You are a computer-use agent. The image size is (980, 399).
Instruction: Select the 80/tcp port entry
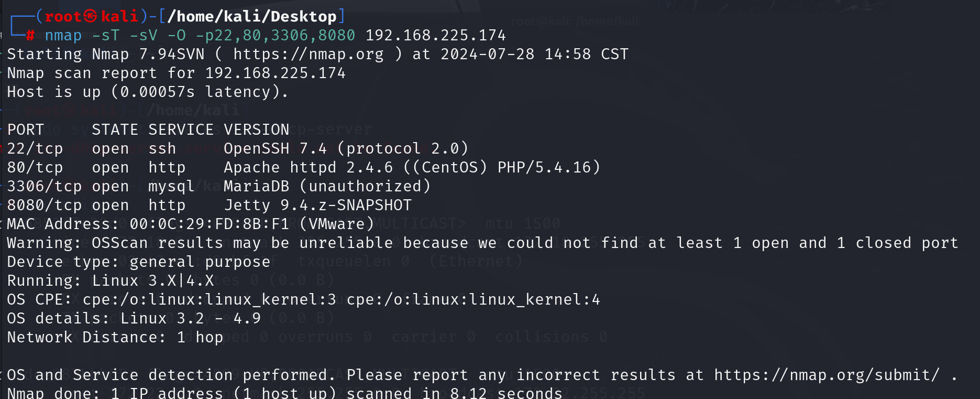coord(35,168)
